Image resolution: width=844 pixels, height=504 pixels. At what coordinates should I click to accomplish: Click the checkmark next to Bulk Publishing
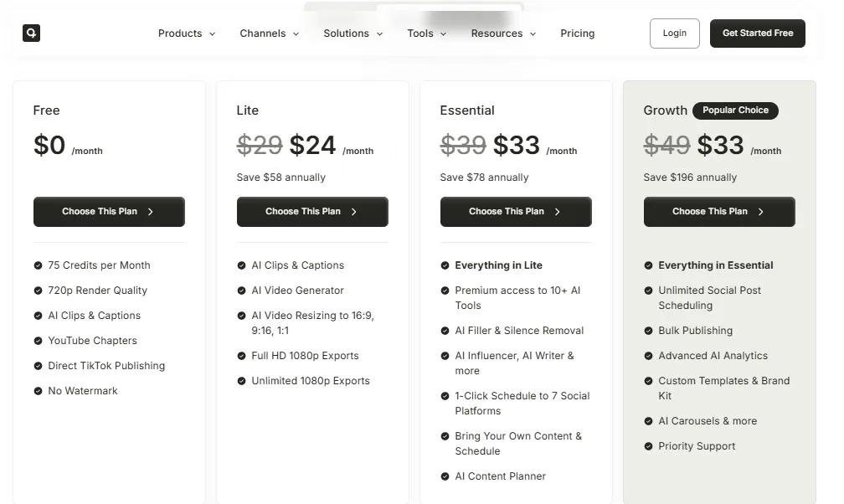point(647,331)
